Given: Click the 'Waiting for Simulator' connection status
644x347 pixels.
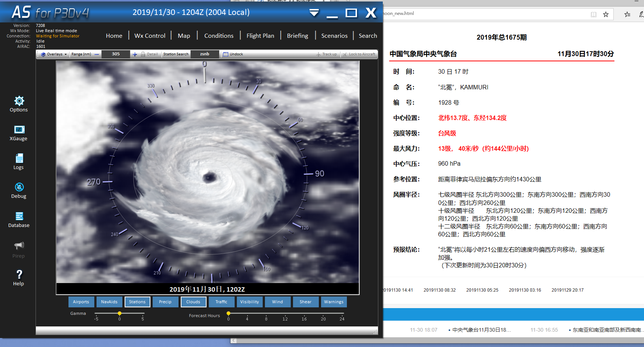Looking at the screenshot, I should [x=58, y=36].
